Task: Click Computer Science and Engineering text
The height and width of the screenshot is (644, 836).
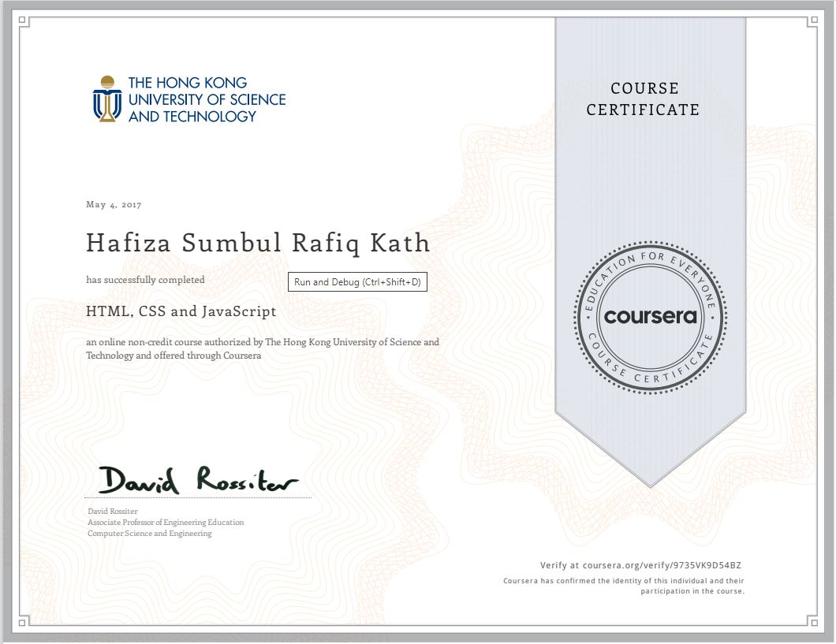Action: [150, 533]
